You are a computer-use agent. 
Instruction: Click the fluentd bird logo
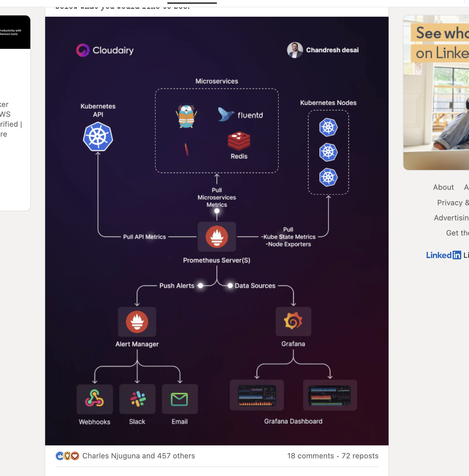click(226, 114)
